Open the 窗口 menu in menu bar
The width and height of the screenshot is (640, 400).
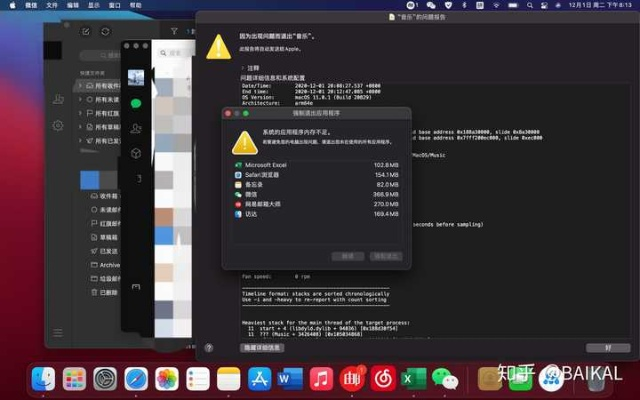click(x=115, y=5)
